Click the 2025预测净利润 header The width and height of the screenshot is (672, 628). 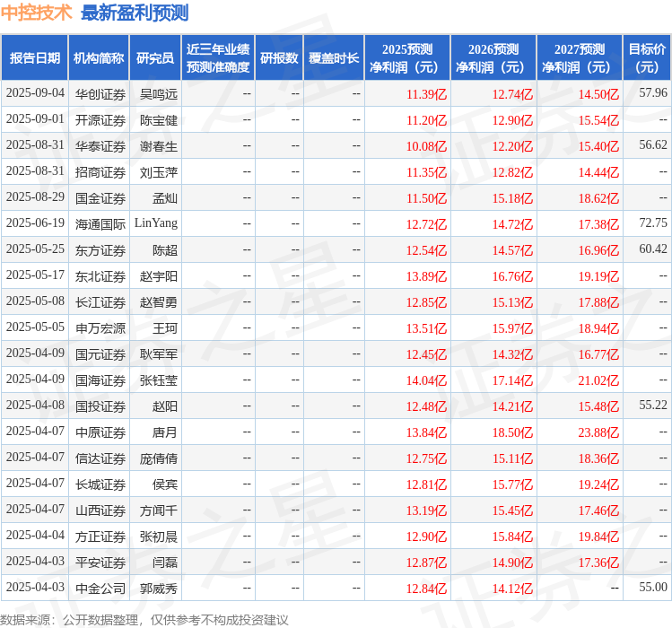(407, 58)
